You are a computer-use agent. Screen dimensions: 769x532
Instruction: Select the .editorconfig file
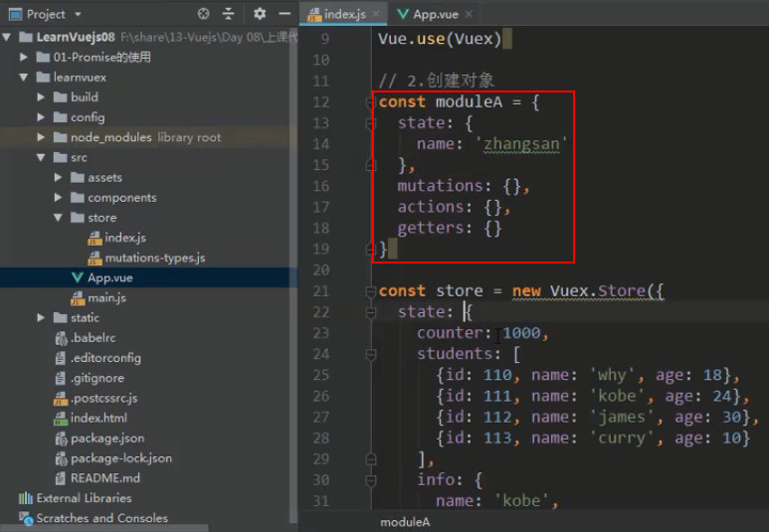coord(105,358)
